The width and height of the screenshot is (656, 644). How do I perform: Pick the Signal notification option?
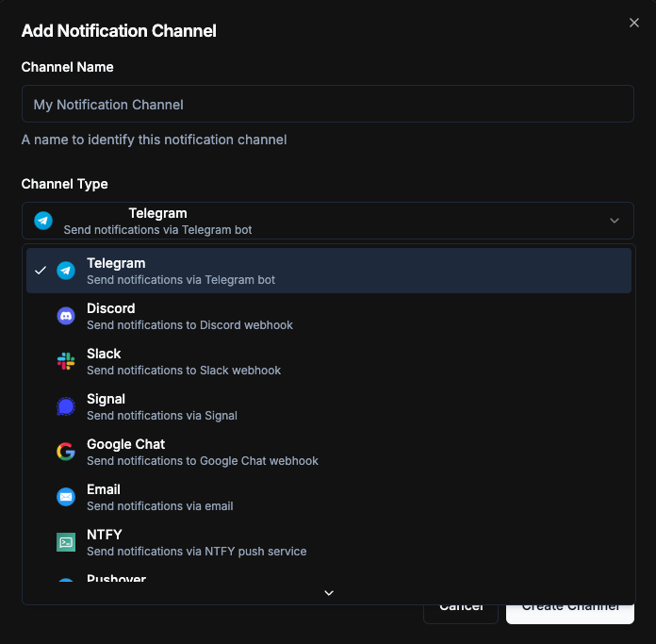[162, 407]
